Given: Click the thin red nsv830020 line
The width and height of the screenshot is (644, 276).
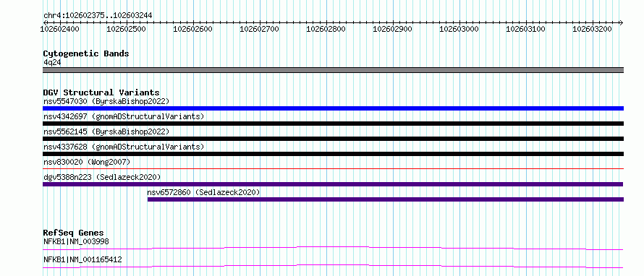Looking at the screenshot, I should pyautogui.click(x=333, y=168).
